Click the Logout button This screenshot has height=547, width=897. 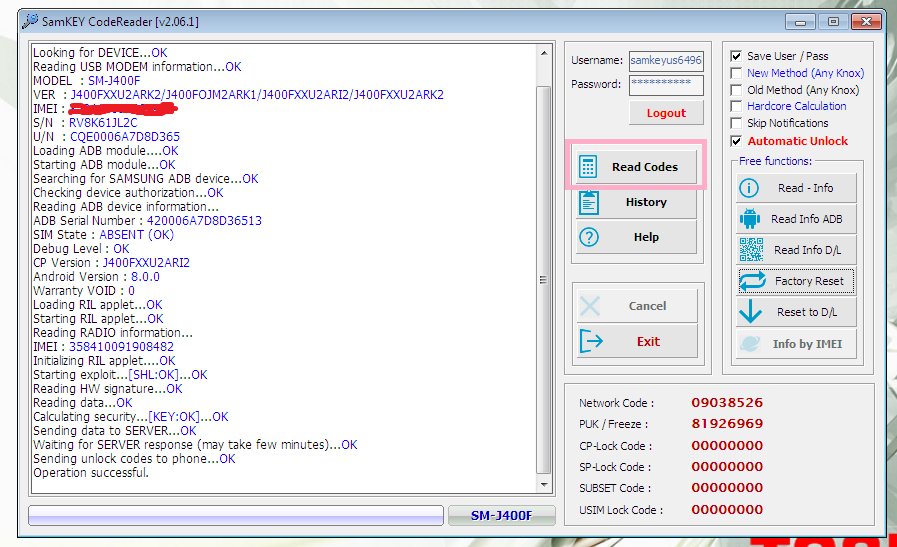coord(666,113)
